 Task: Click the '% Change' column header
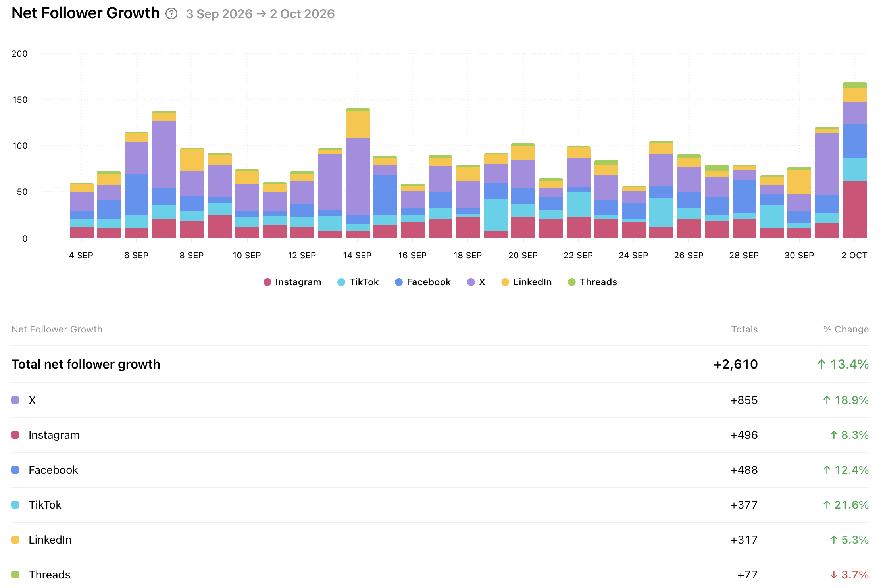coord(846,329)
